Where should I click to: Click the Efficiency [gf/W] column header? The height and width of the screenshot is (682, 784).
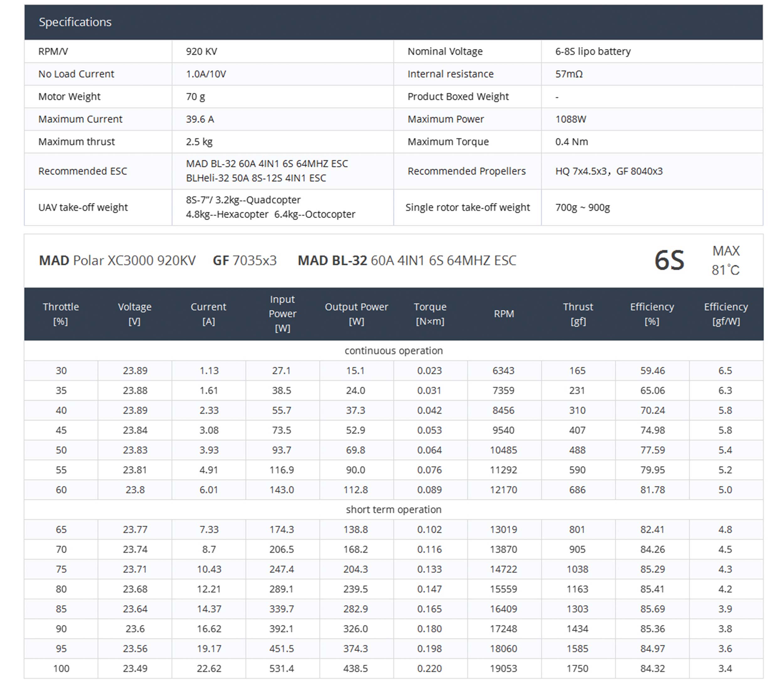pyautogui.click(x=725, y=314)
